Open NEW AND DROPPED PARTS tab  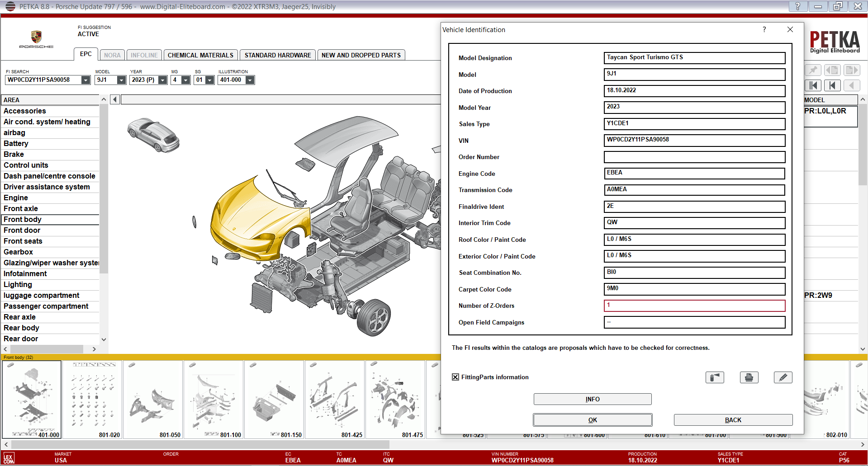(x=361, y=55)
